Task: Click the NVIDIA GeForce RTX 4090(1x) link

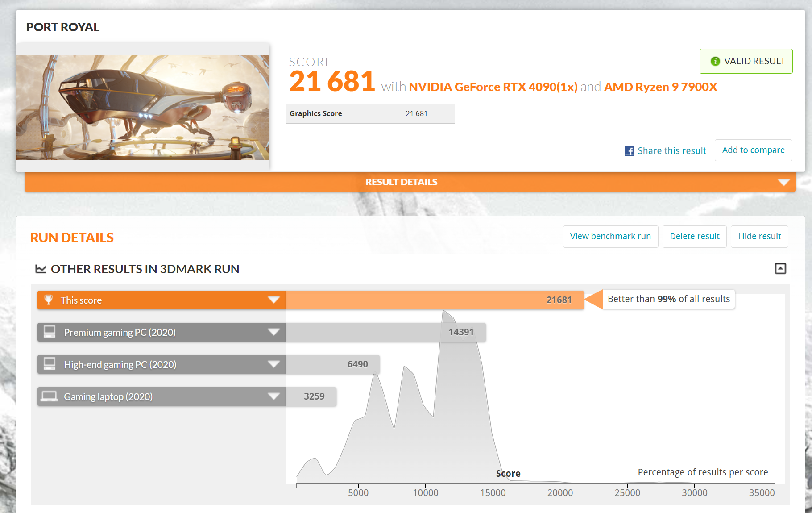Action: [x=493, y=87]
